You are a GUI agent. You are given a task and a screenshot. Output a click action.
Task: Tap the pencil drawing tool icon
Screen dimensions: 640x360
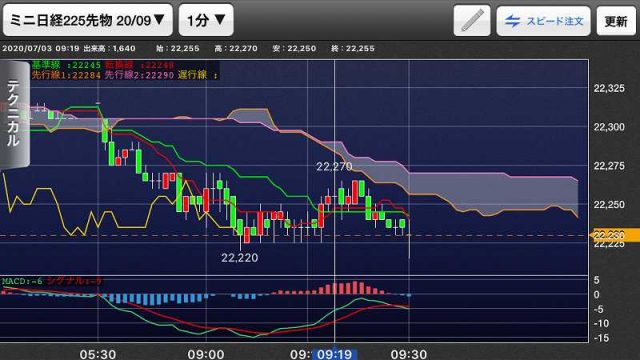point(472,20)
